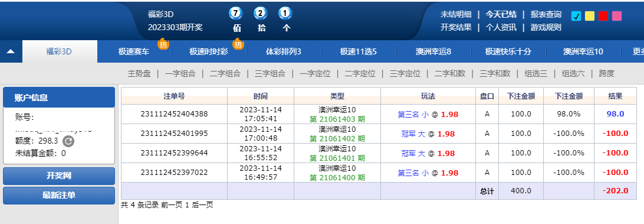
Task: Switch to the 极速赛车 tab
Action: 134,51
